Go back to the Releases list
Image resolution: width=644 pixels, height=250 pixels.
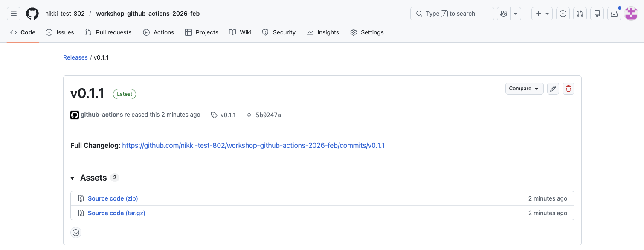[x=75, y=57]
